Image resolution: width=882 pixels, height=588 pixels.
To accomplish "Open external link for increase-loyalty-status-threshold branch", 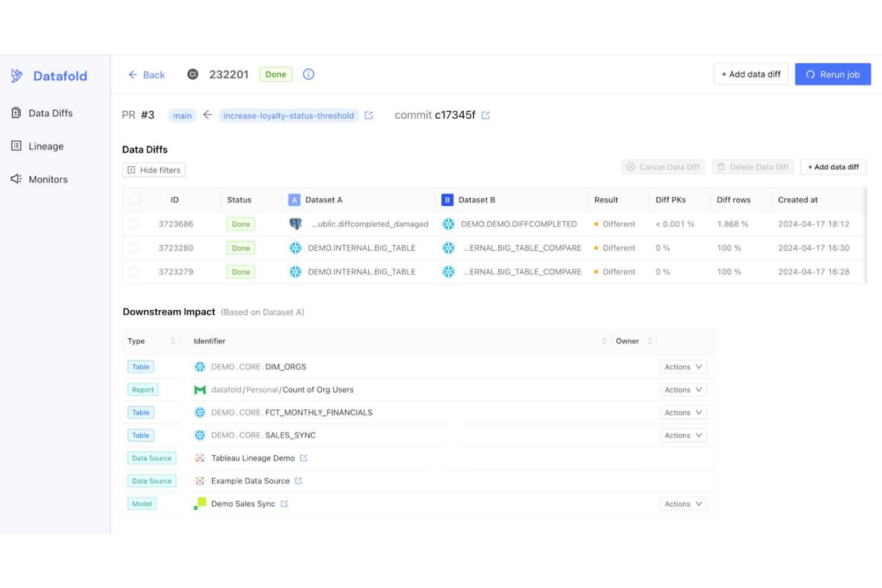I will 368,115.
